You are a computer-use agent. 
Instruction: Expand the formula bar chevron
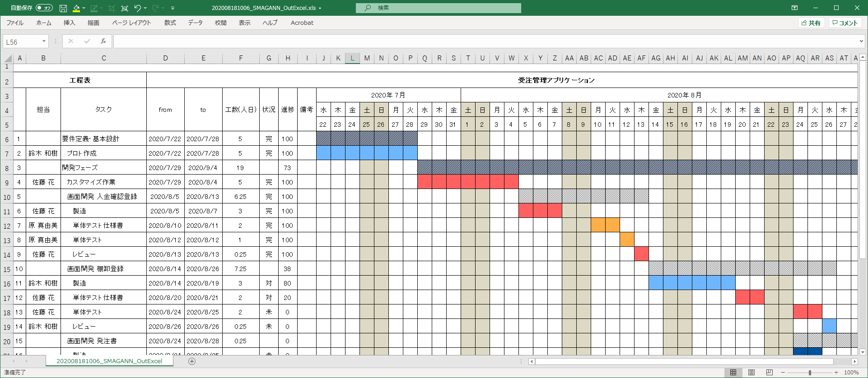[x=861, y=41]
